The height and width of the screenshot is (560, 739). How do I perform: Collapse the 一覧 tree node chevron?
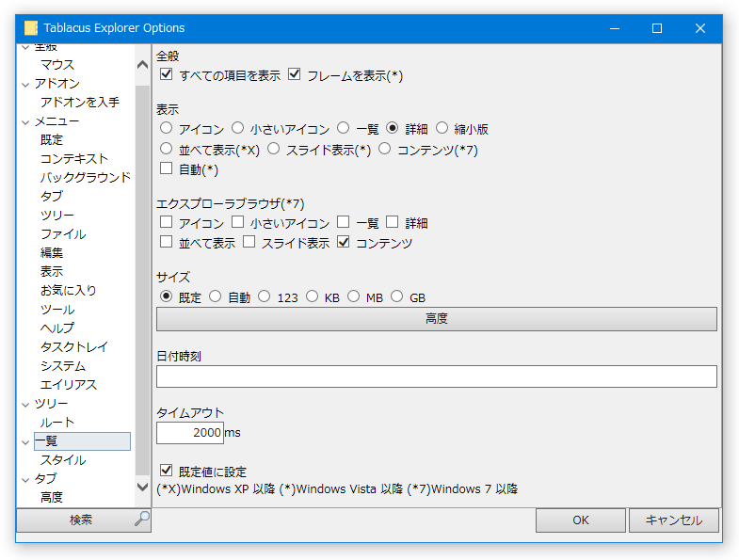[x=26, y=442]
